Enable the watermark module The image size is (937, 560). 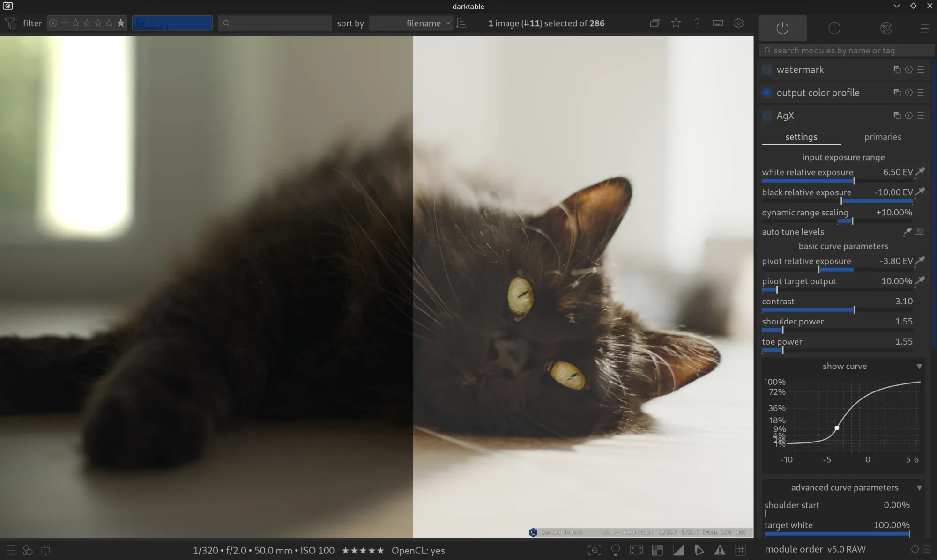pos(767,70)
